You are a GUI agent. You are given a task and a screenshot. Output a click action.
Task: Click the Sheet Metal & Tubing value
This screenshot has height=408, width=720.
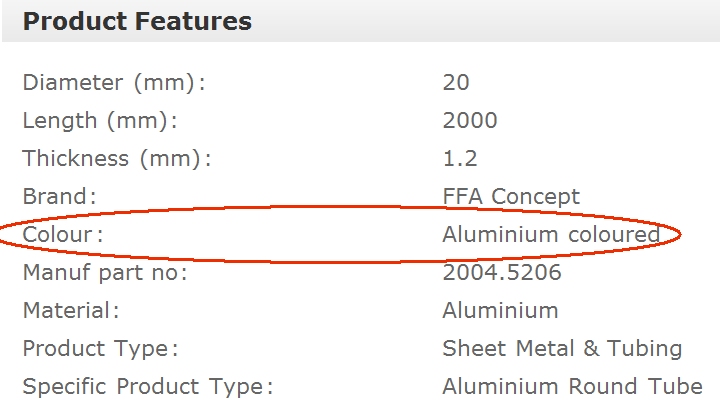[562, 349]
